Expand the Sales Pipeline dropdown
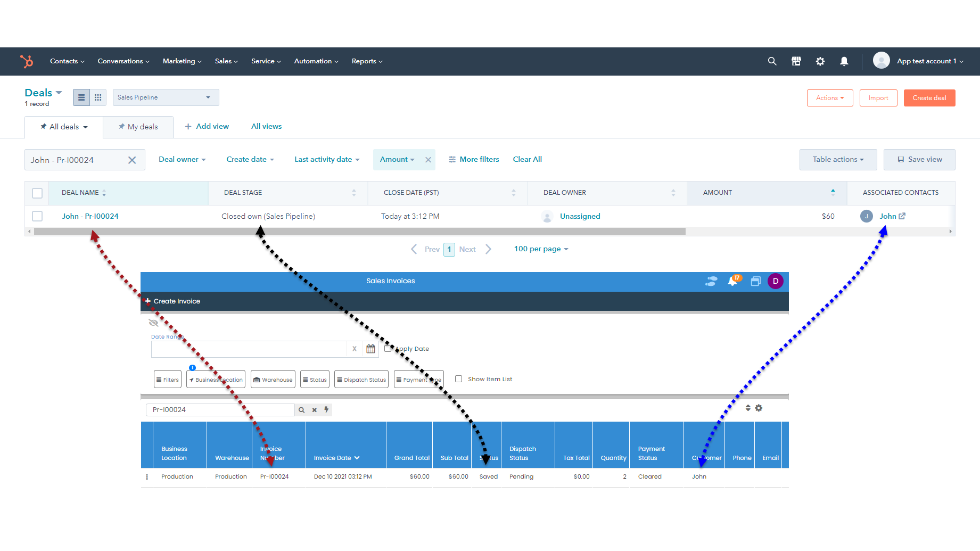980x551 pixels. (x=166, y=97)
